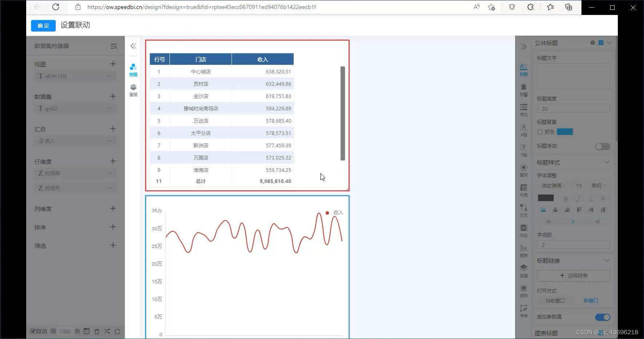Open more options for a81h (10) view

coord(109,76)
